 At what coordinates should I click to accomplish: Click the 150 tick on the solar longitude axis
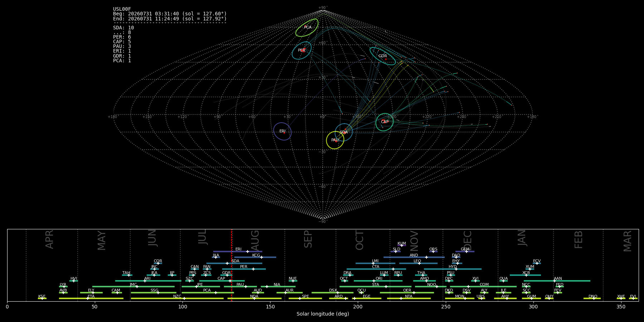270,307
